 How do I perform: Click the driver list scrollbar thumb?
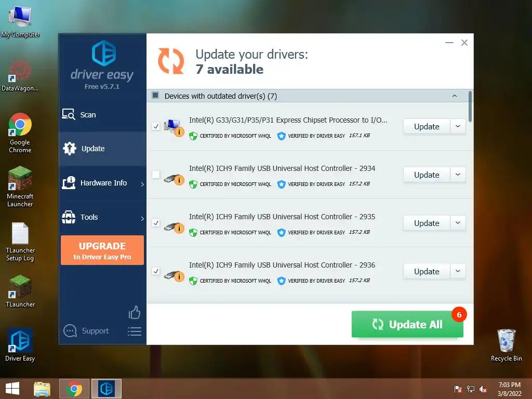pos(470,107)
